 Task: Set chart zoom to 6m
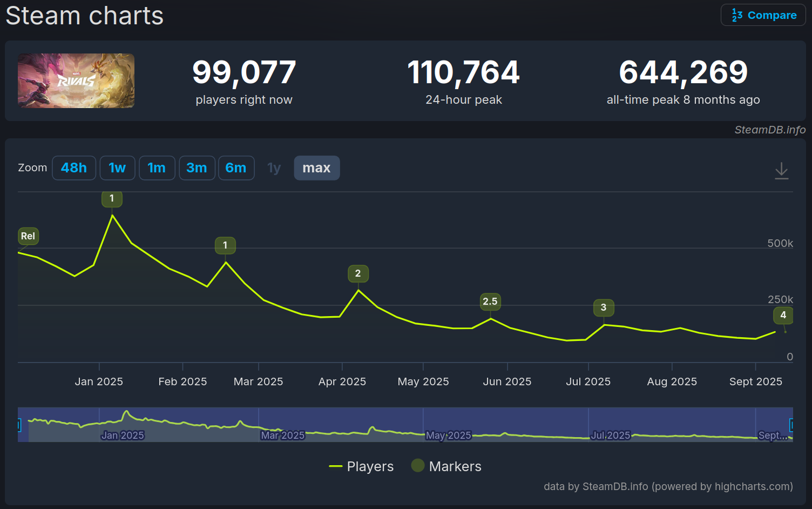coord(236,168)
